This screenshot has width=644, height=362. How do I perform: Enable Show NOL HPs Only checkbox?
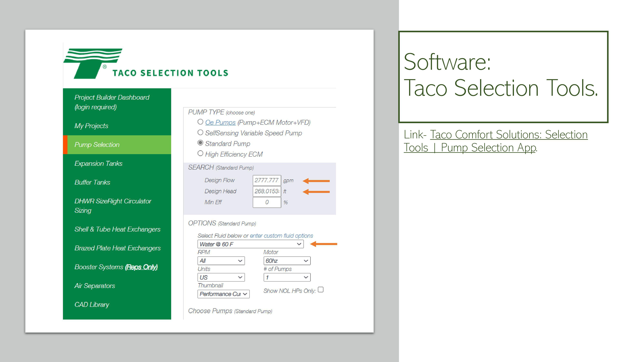point(321,290)
